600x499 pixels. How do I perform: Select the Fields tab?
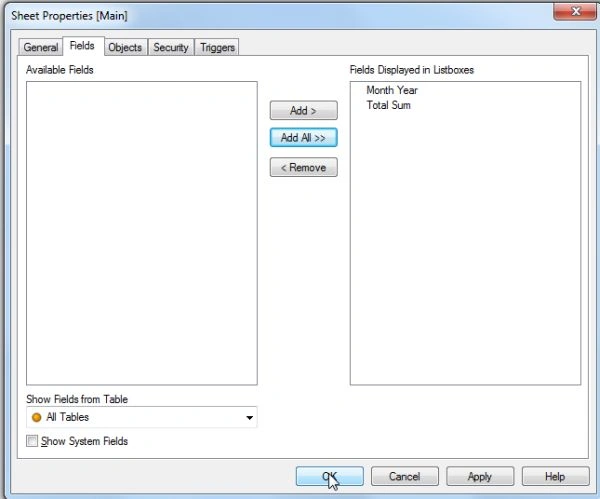tap(82, 46)
